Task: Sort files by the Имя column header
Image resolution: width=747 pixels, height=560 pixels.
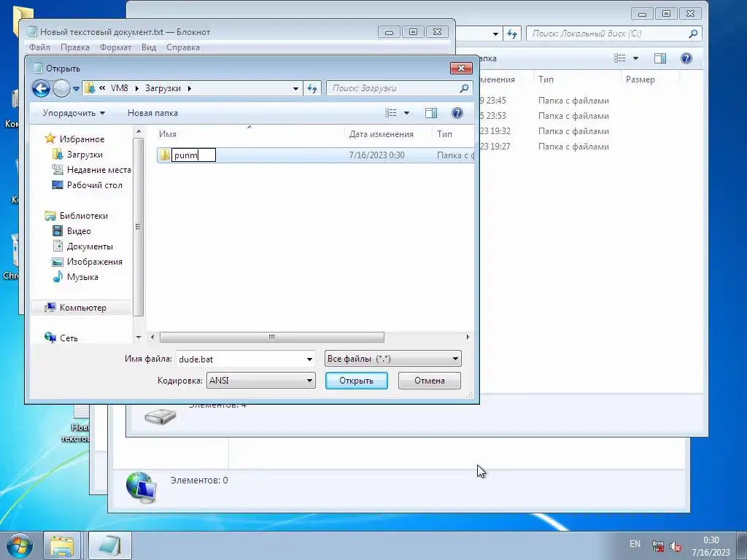Action: [x=168, y=134]
